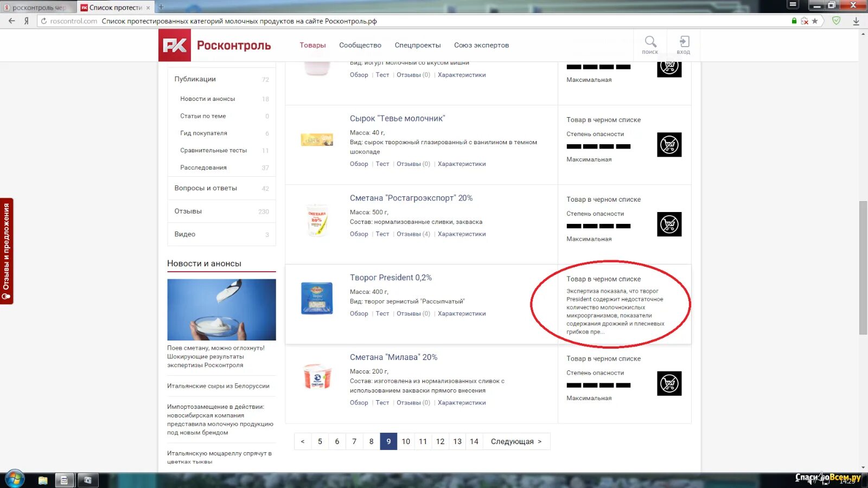
Task: Click the Творог President product thumbnail
Action: pos(317,298)
